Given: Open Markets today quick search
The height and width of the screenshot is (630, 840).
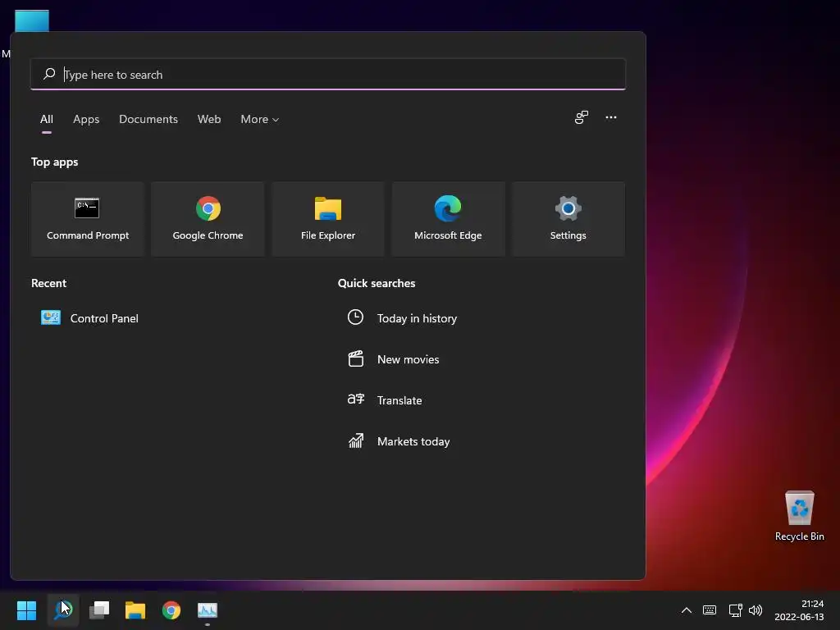Looking at the screenshot, I should pyautogui.click(x=399, y=441).
